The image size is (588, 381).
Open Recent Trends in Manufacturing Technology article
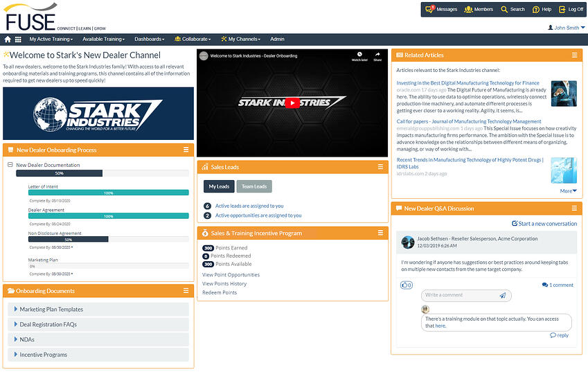pyautogui.click(x=470, y=163)
